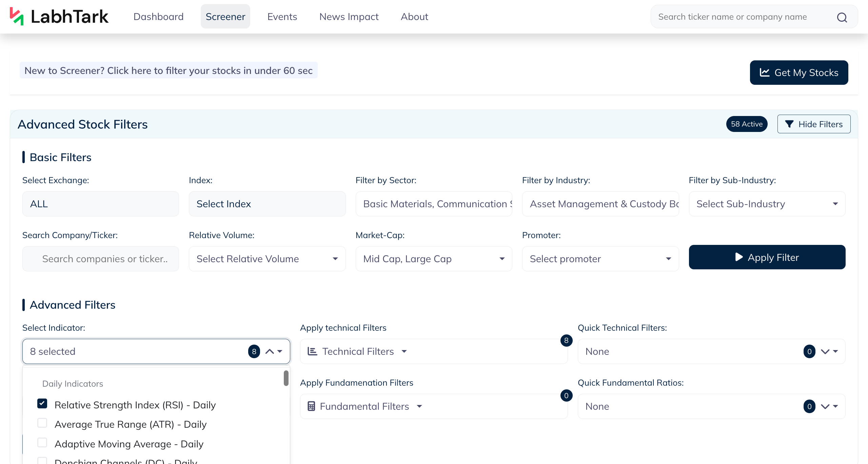Focus the Search companies or ticker field
The width and height of the screenshot is (868, 464).
point(101,259)
